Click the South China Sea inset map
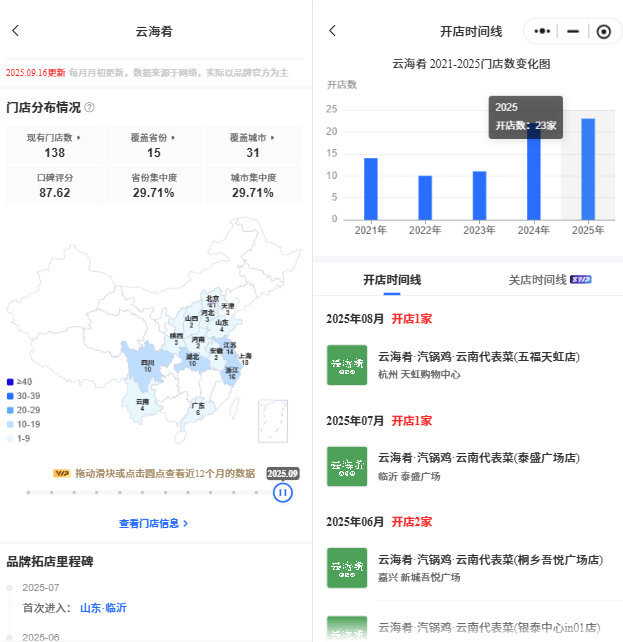The image size is (623, 642). coord(273,421)
